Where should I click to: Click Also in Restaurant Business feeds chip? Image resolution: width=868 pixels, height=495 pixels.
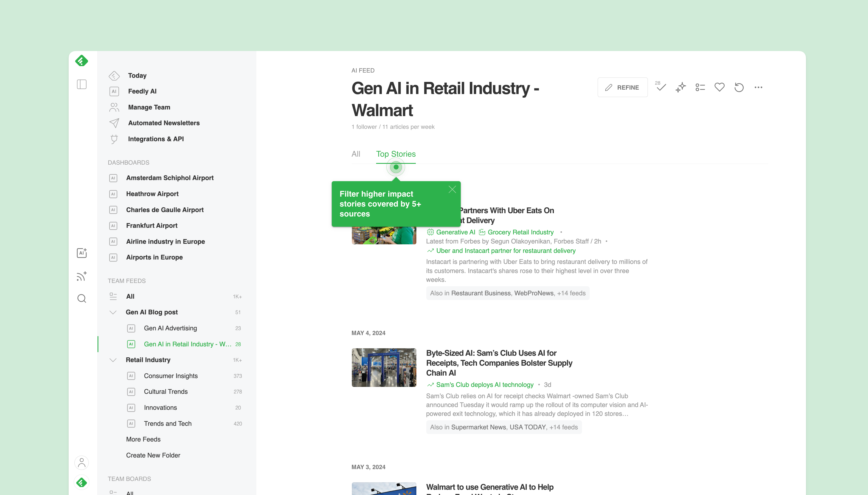(x=508, y=293)
